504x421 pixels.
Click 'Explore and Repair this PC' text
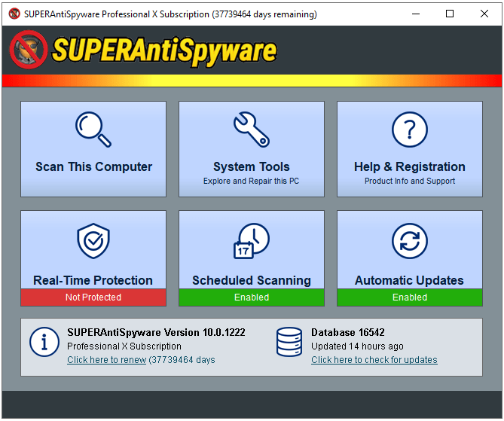point(251,181)
